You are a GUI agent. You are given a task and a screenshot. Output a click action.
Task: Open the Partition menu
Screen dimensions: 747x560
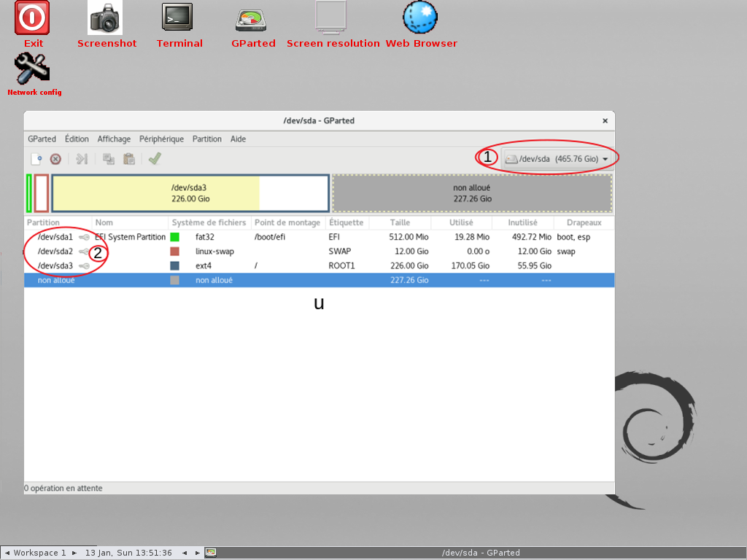(x=206, y=139)
